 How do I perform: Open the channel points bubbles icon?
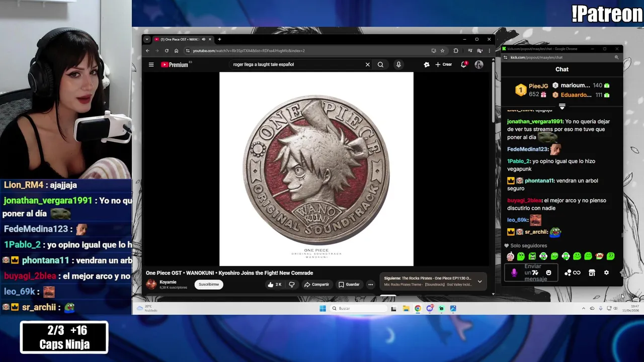click(x=568, y=273)
